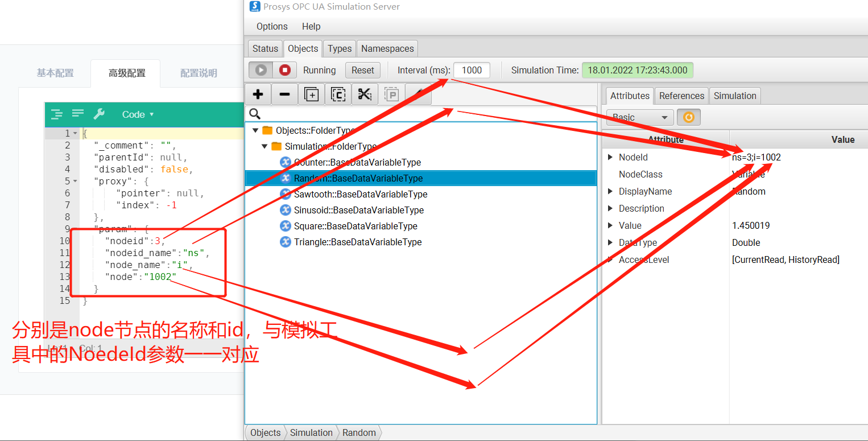Click the format JSON indent icon
This screenshot has width=868, height=441.
[57, 114]
